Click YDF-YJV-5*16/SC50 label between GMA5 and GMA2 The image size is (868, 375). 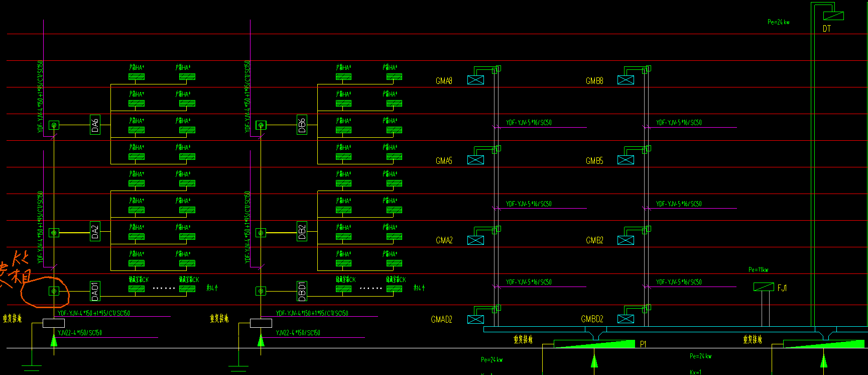(529, 204)
